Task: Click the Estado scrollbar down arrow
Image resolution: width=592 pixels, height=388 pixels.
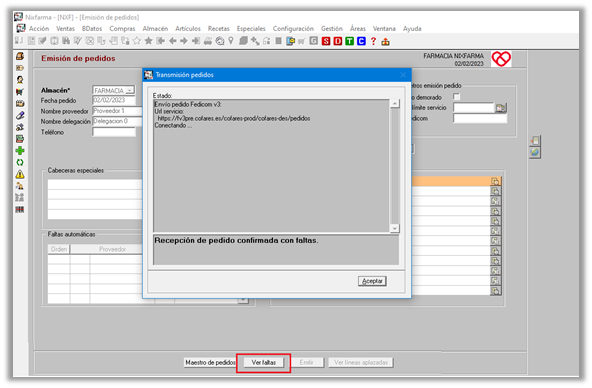Action: 395,228
